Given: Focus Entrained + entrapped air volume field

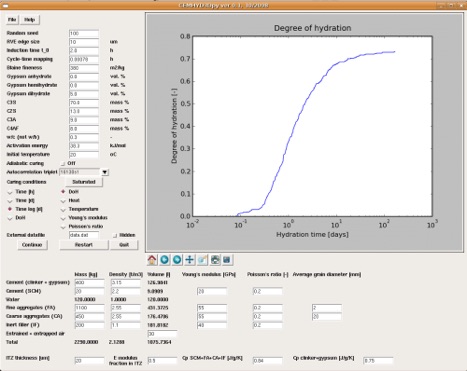Looking at the screenshot, I should (162, 334).
